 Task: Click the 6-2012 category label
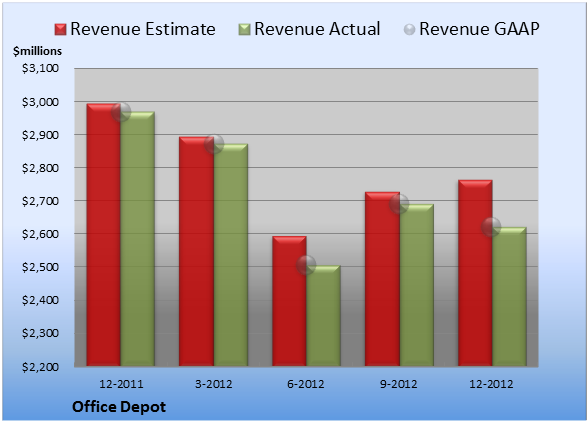pyautogui.click(x=306, y=384)
